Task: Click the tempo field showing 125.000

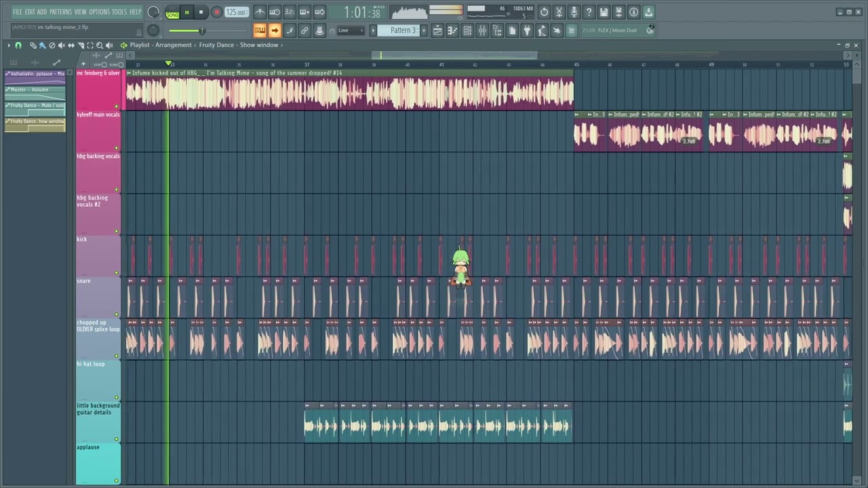Action: [237, 12]
